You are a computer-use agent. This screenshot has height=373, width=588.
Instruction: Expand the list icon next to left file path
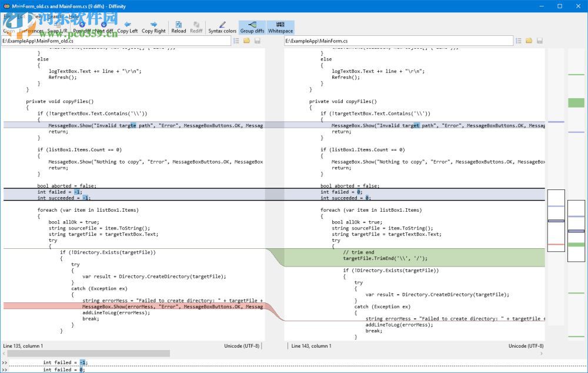pyautogui.click(x=236, y=41)
